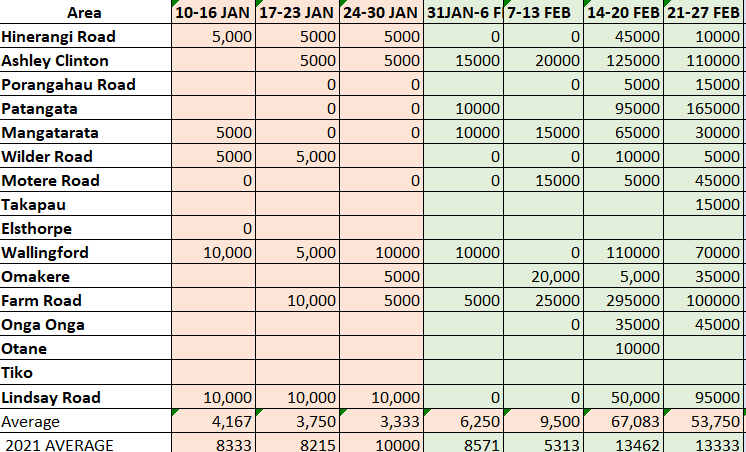Select the 17-23 JAN column header
Viewport: 746px width, 452px height.
pos(297,12)
